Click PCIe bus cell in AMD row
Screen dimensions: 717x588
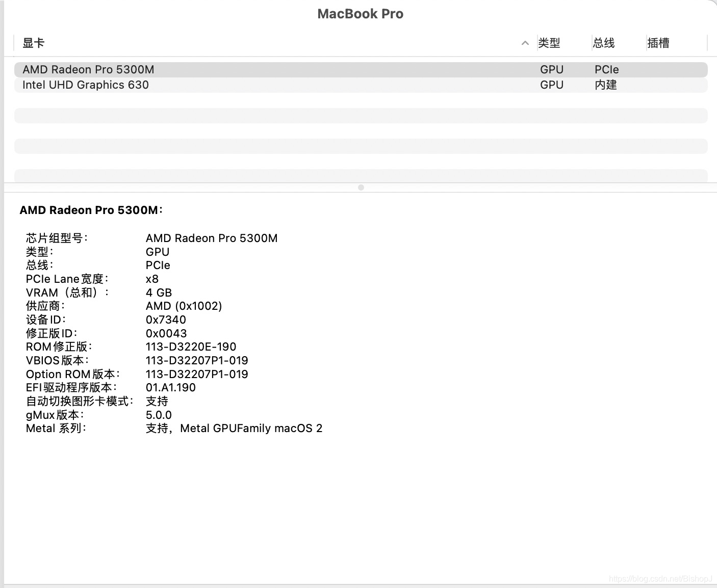point(607,70)
